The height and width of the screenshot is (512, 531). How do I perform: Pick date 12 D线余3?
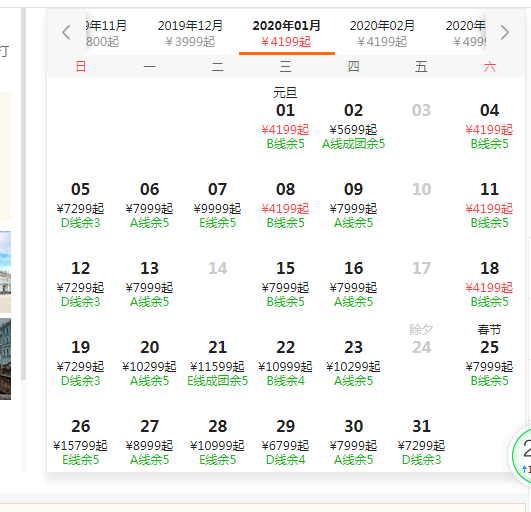coord(81,284)
